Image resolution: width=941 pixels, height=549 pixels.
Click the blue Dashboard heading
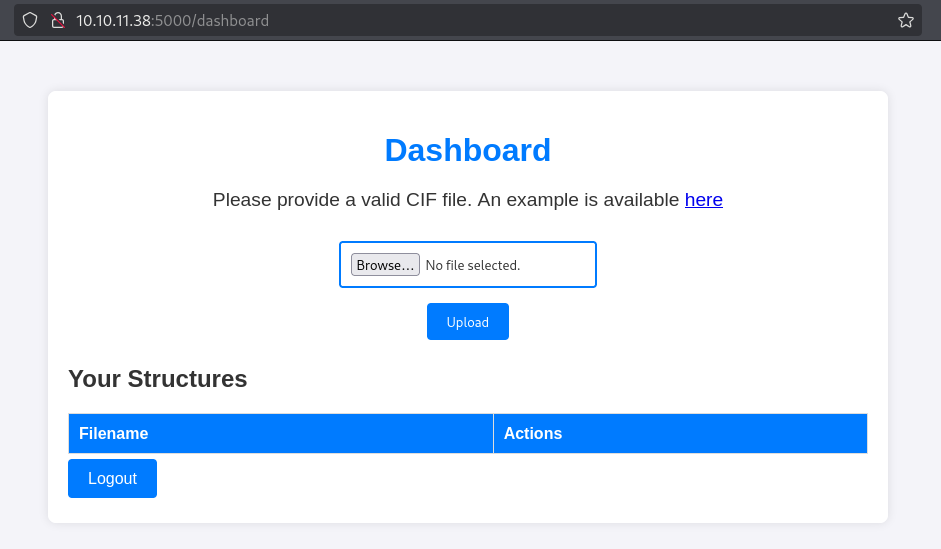point(467,150)
